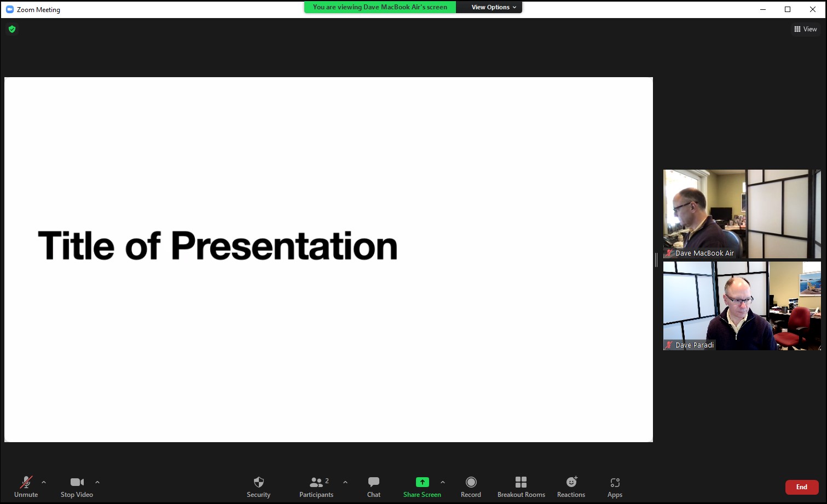827x504 pixels.
Task: Open the Reactions picker
Action: pos(571,486)
